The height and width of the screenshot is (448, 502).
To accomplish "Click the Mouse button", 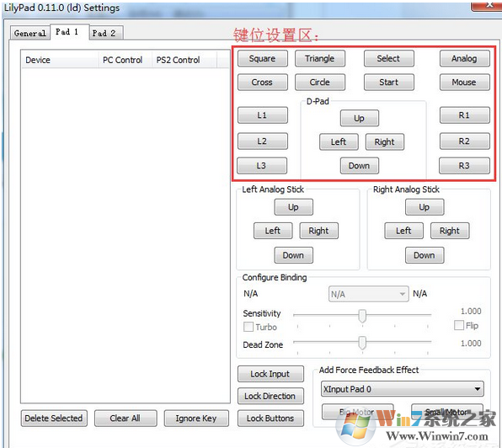I will tap(465, 83).
